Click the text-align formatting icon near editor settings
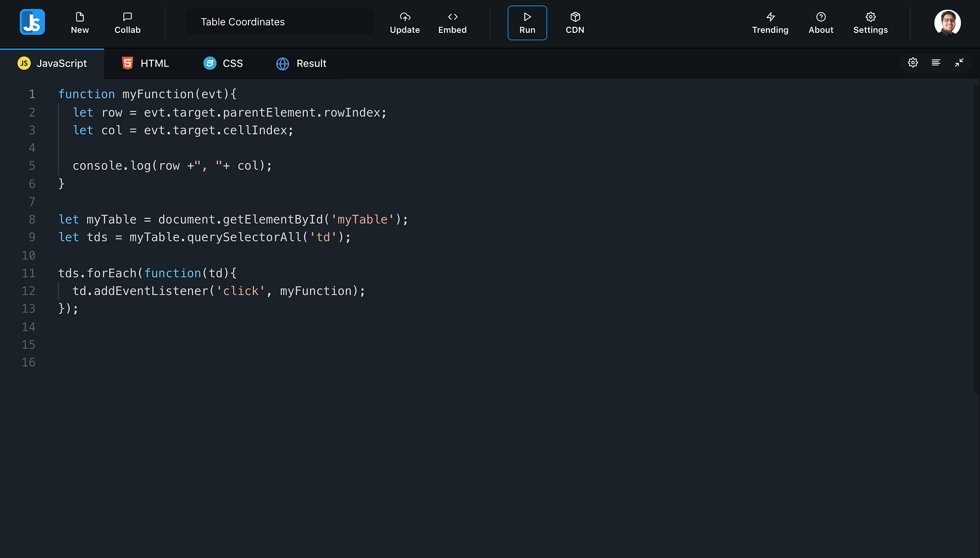 (x=936, y=63)
